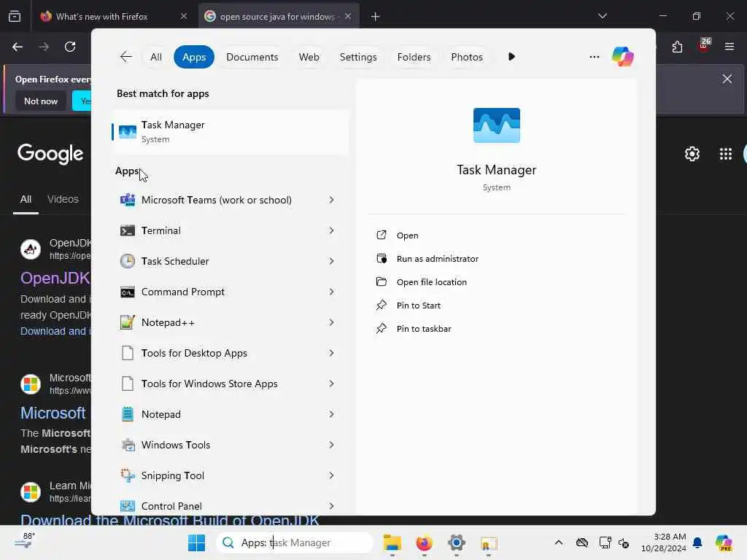747x560 pixels.
Task: Pin Task Manager to Start
Action: point(418,306)
